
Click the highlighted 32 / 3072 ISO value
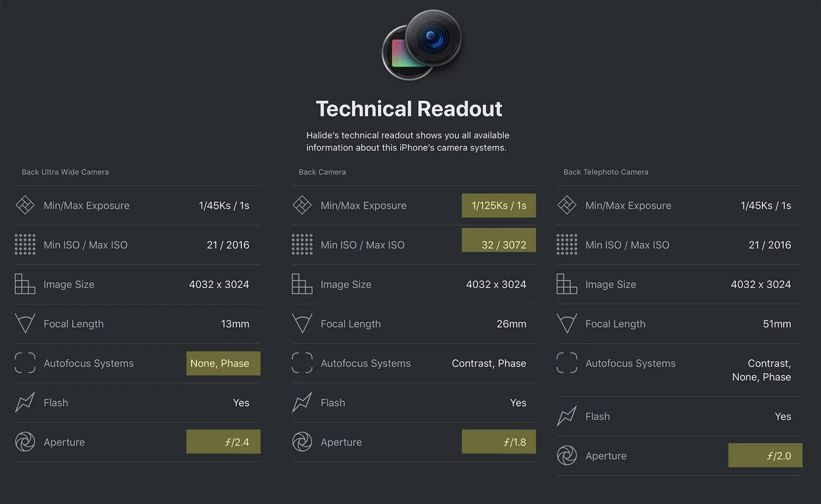(x=499, y=240)
